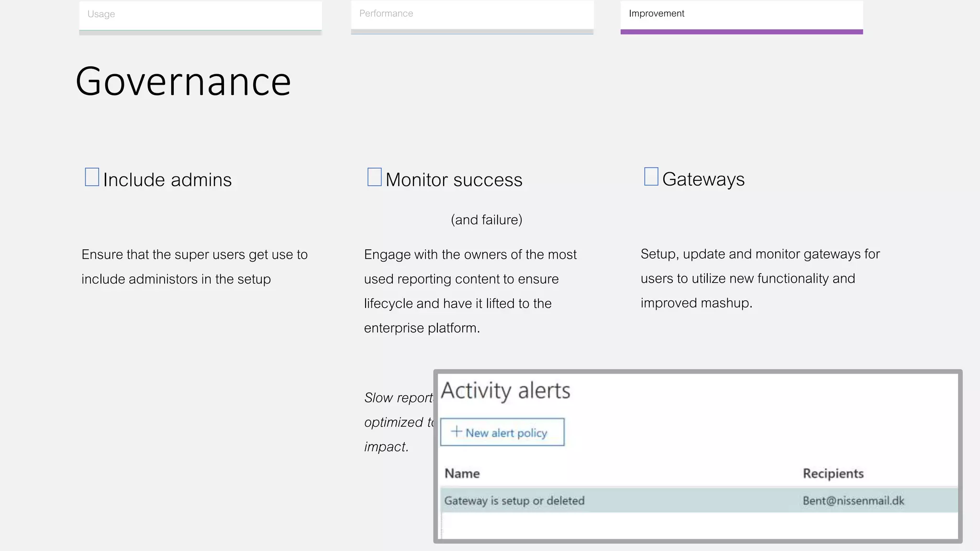Click the Governance title
The height and width of the screenshot is (551, 980).
(x=183, y=82)
